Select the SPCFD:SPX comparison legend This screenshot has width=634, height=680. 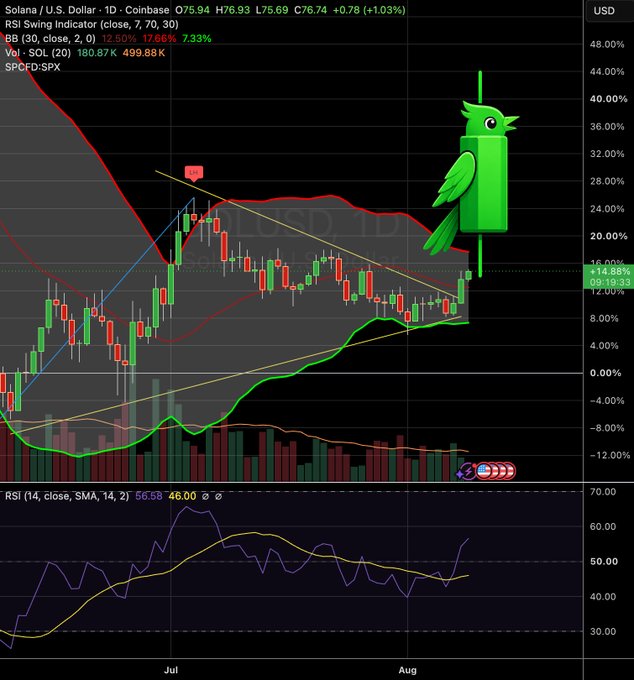click(33, 67)
